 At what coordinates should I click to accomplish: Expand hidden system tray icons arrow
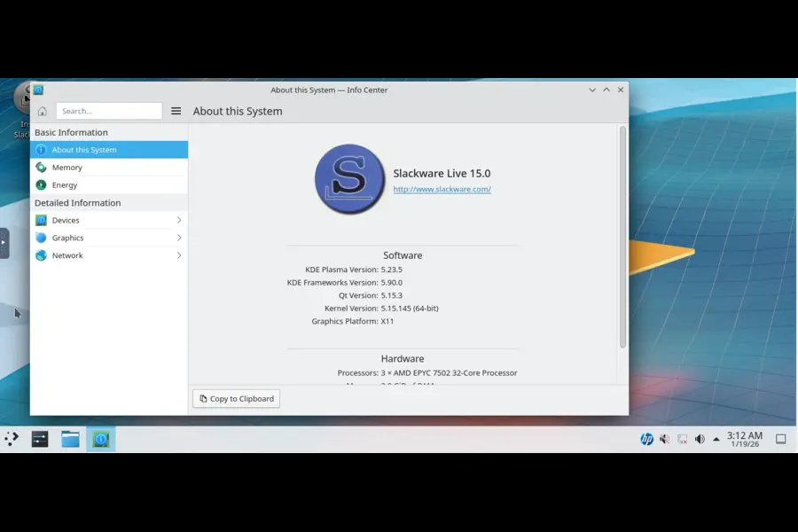point(716,437)
